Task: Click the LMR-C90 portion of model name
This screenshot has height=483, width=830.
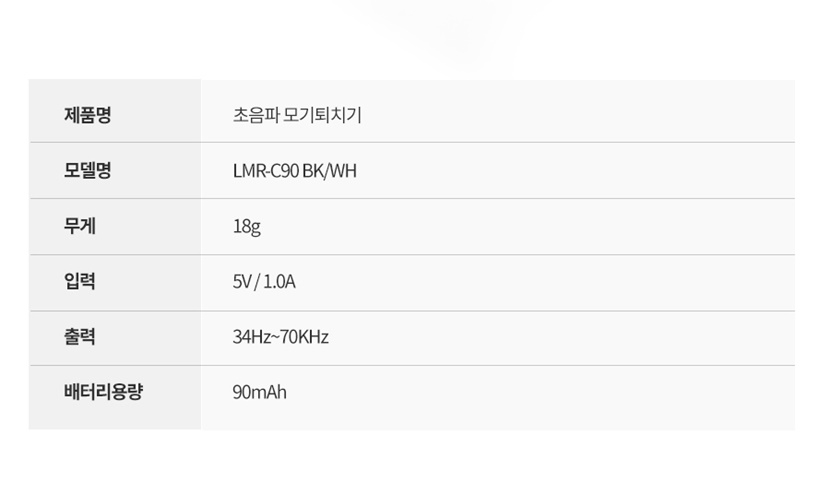Action: 266,171
